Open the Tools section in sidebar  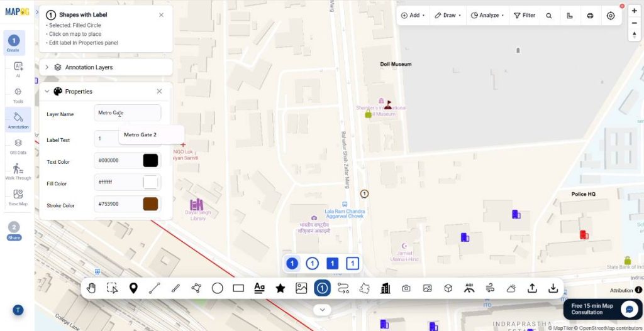[18, 95]
